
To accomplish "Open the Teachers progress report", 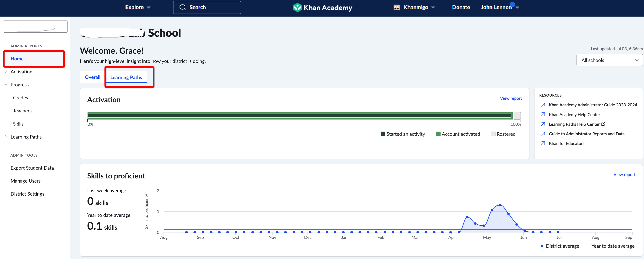I will point(22,110).
